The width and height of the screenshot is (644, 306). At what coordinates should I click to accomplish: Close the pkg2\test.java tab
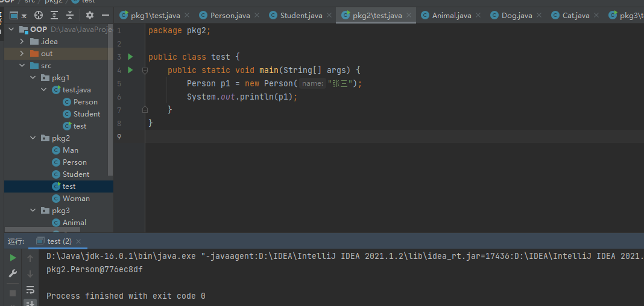pyautogui.click(x=409, y=16)
